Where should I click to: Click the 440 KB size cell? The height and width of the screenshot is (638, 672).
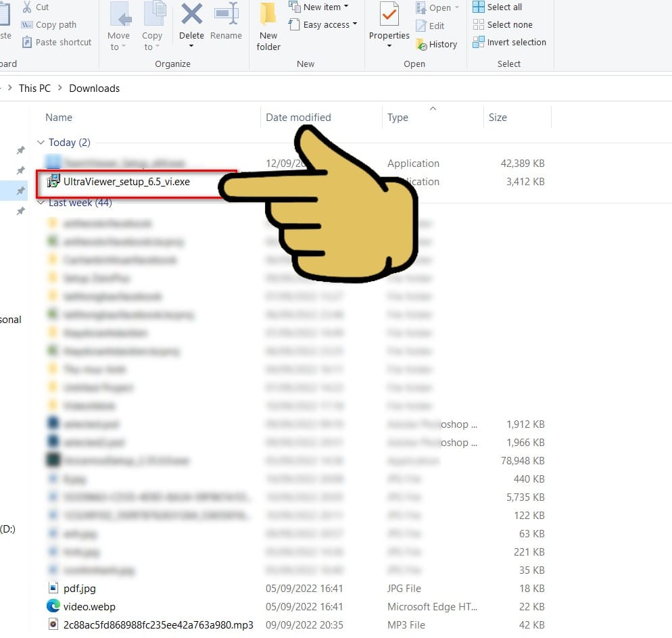529,478
